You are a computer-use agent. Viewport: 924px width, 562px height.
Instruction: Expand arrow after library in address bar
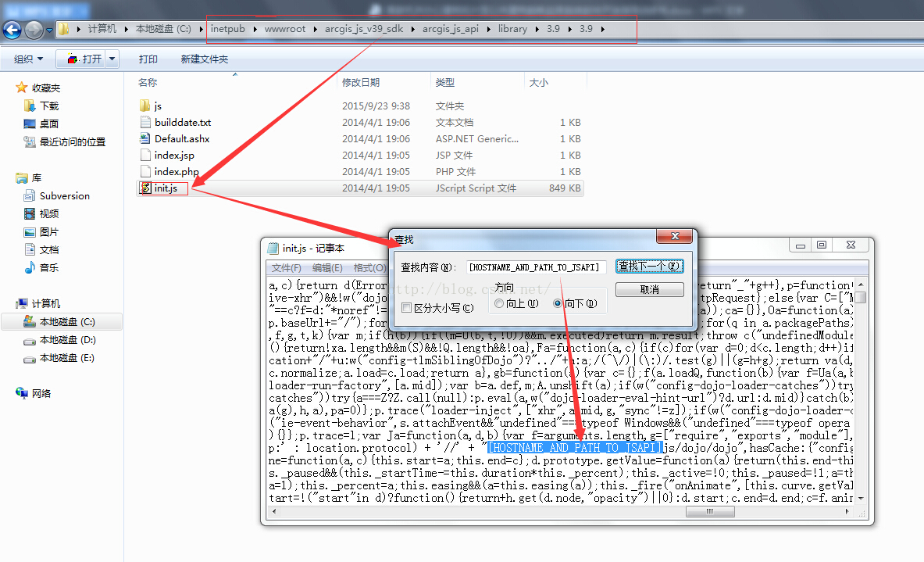[x=537, y=29]
